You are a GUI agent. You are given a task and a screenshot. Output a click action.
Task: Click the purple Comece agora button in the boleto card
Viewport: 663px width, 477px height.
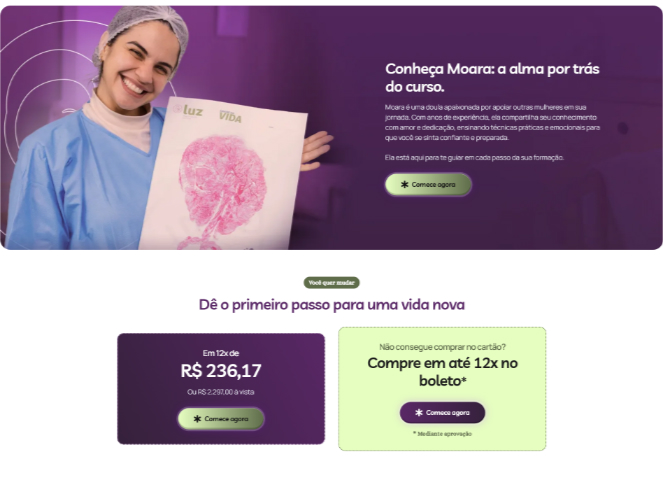[442, 412]
